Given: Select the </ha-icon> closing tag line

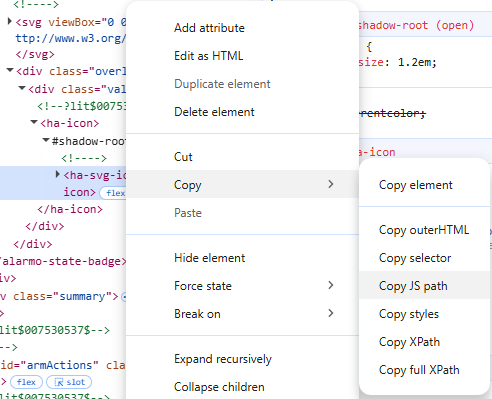Looking at the screenshot, I should 70,209.
